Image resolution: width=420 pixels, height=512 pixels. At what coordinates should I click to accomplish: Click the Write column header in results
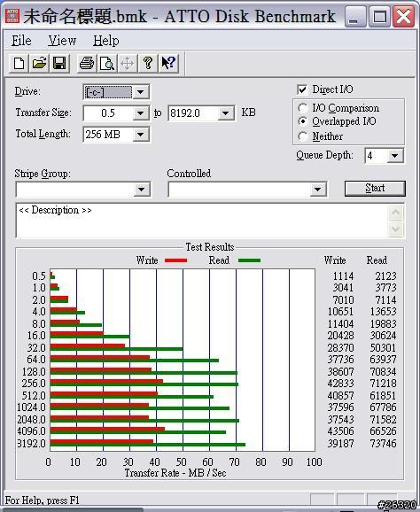tap(335, 260)
